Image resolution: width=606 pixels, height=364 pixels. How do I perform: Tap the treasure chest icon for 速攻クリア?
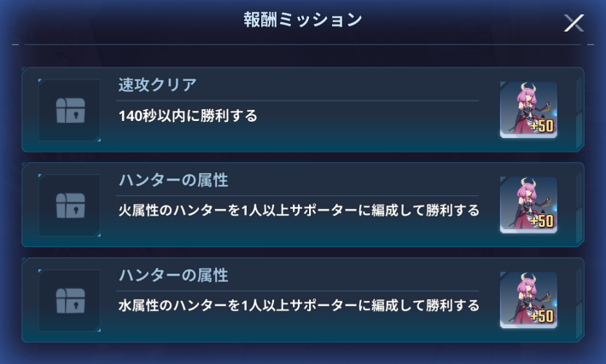[70, 110]
